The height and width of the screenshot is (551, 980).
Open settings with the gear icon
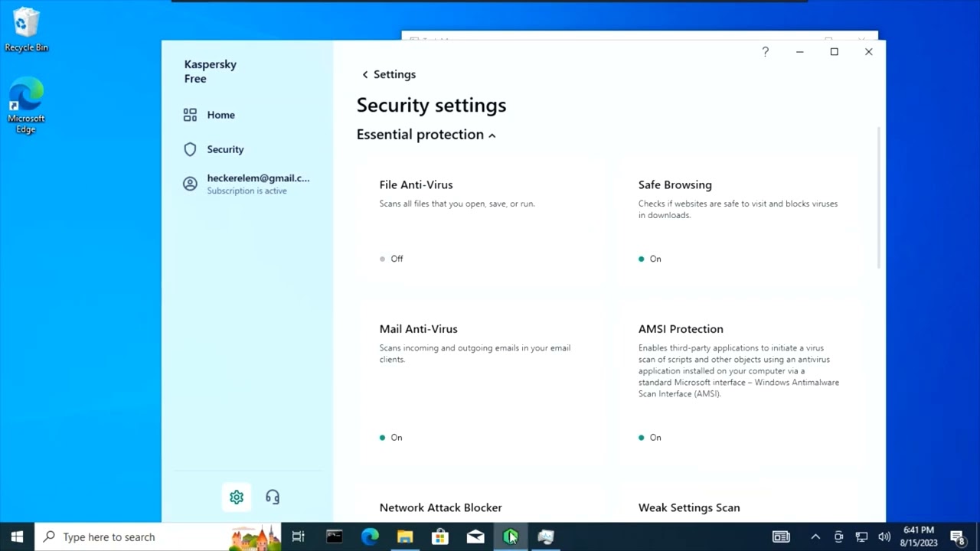coord(237,497)
